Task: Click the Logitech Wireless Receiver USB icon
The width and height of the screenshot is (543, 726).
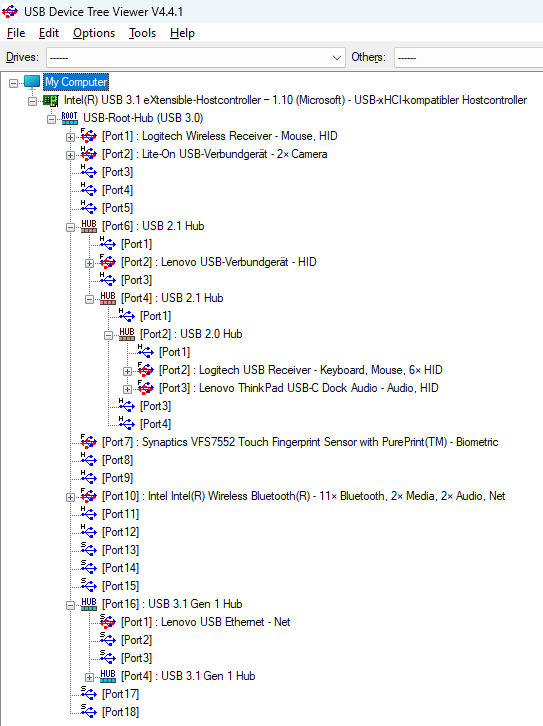Action: (88, 136)
